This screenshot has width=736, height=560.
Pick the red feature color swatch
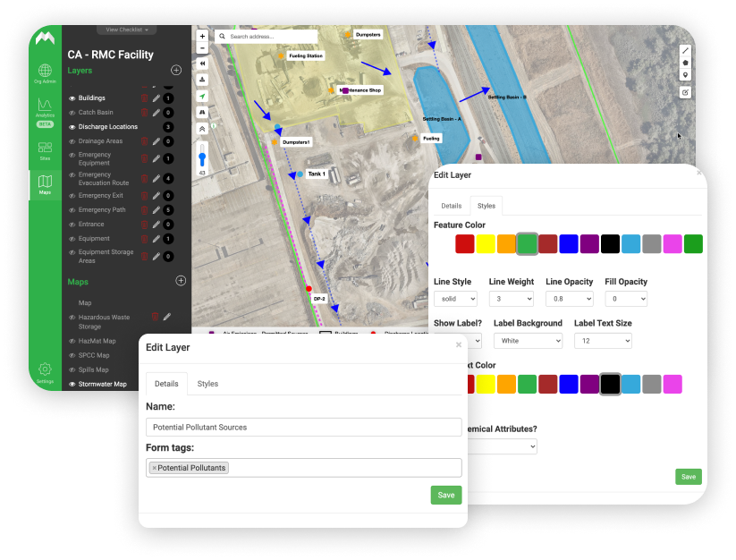pos(465,244)
